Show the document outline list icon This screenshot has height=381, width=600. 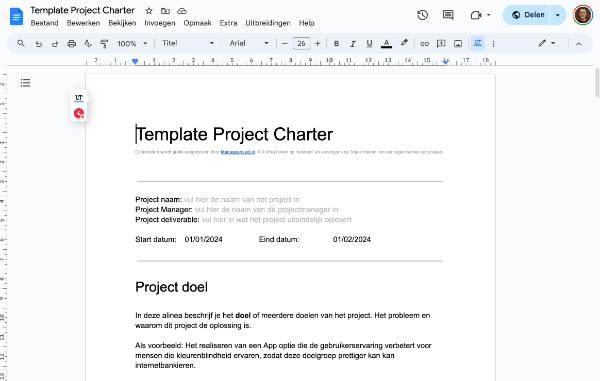(25, 83)
